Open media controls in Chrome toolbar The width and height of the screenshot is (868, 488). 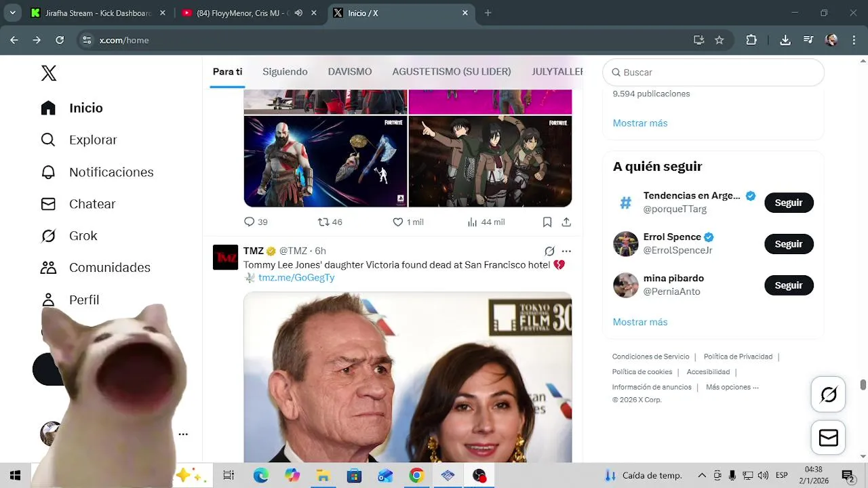point(808,40)
